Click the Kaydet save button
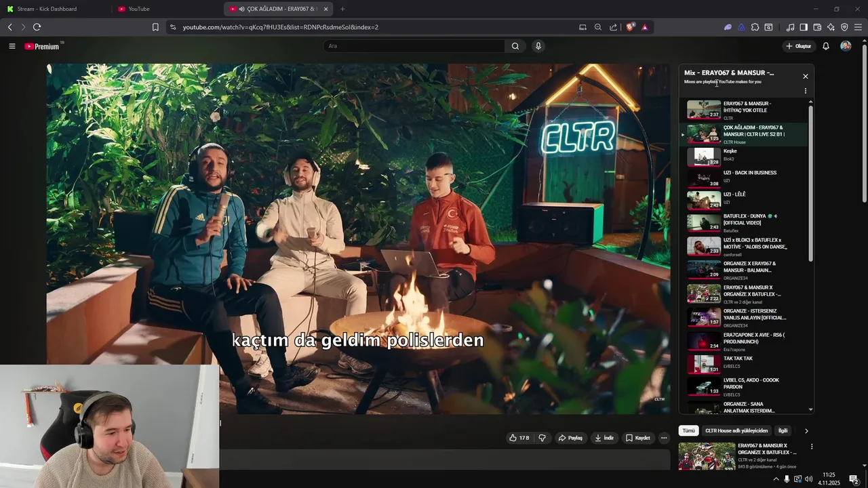 (638, 438)
